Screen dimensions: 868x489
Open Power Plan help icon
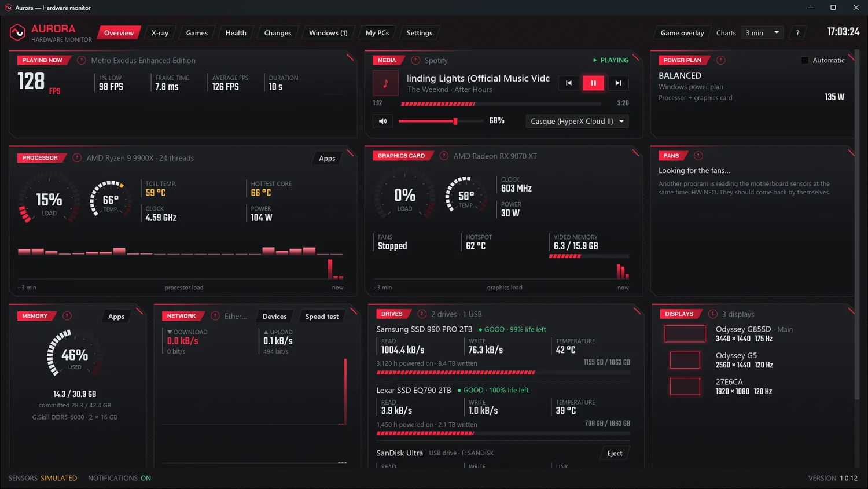721,60
